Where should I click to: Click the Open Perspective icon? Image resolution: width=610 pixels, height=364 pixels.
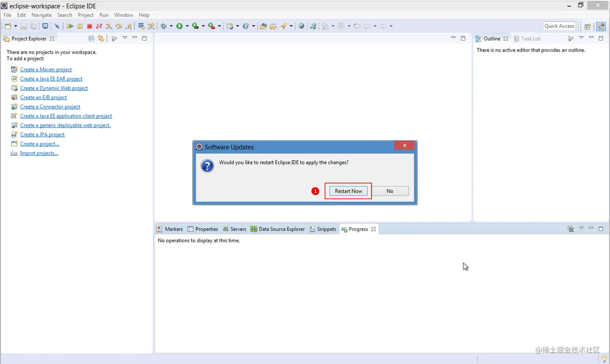coord(587,26)
